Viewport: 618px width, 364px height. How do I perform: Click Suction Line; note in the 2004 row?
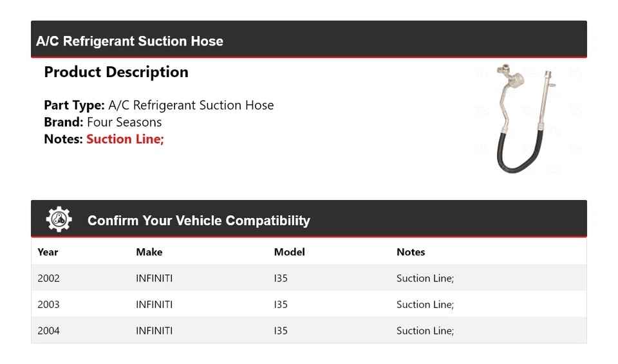425,331
